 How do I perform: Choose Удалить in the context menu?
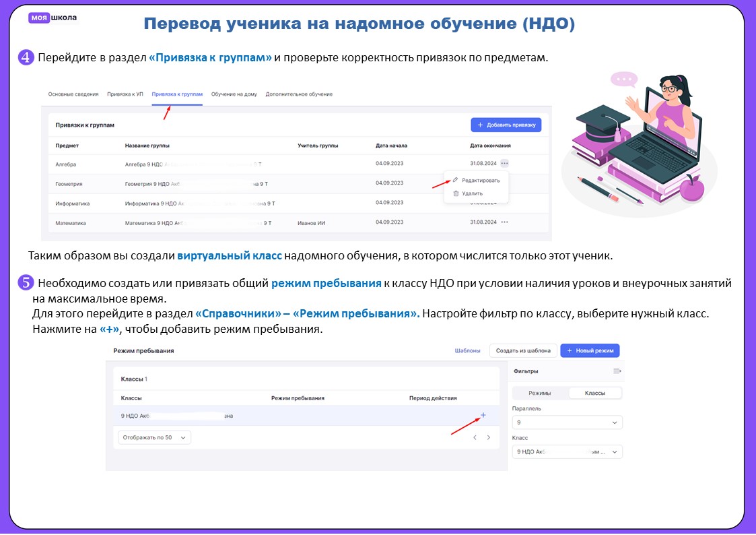click(x=472, y=193)
